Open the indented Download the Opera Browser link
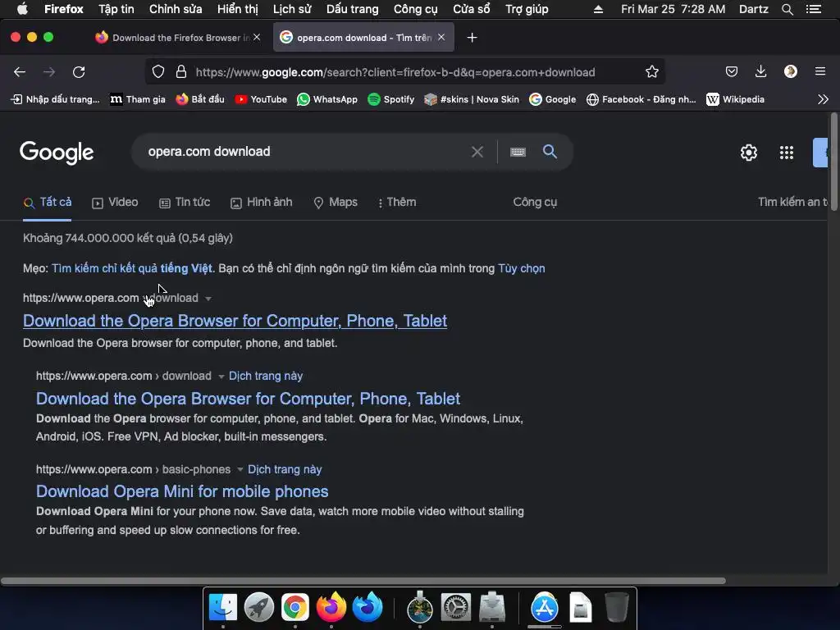Viewport: 840px width, 630px height. coord(248,399)
